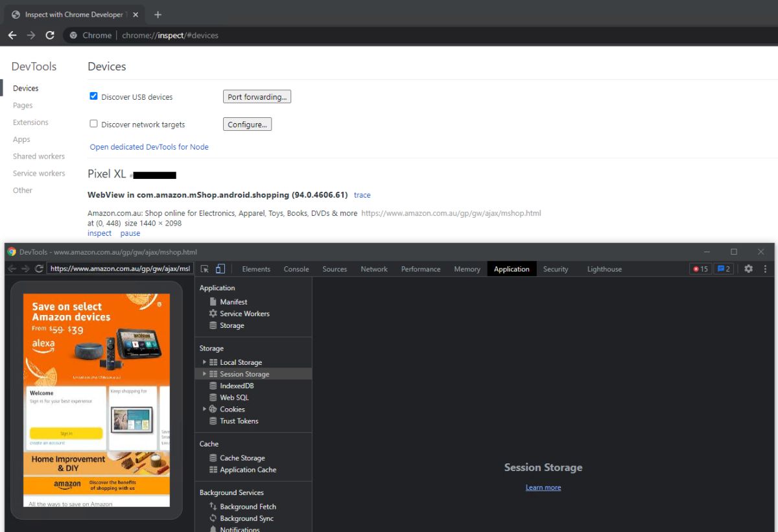Select Notifications under Background Services

click(x=239, y=529)
